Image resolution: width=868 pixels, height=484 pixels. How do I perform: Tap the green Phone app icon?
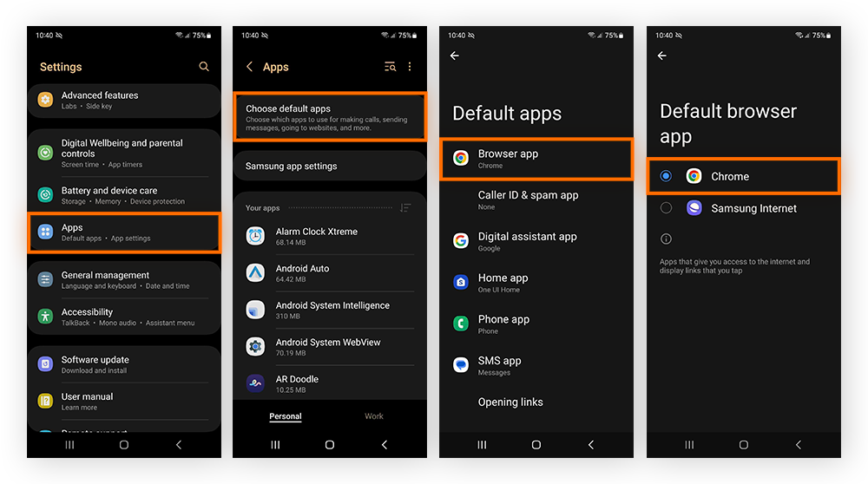[x=461, y=324]
